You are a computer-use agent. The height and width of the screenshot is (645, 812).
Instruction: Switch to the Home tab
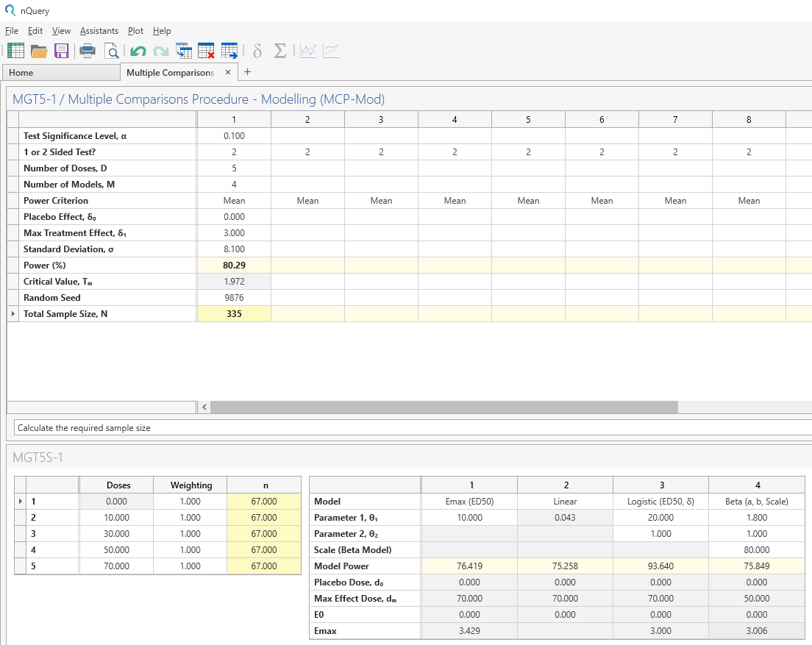click(x=22, y=72)
